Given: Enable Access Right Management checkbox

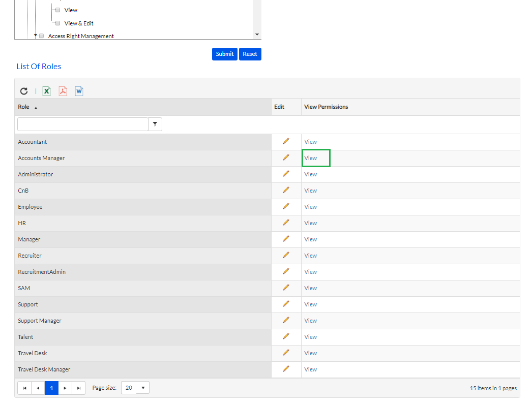Looking at the screenshot, I should [x=42, y=36].
